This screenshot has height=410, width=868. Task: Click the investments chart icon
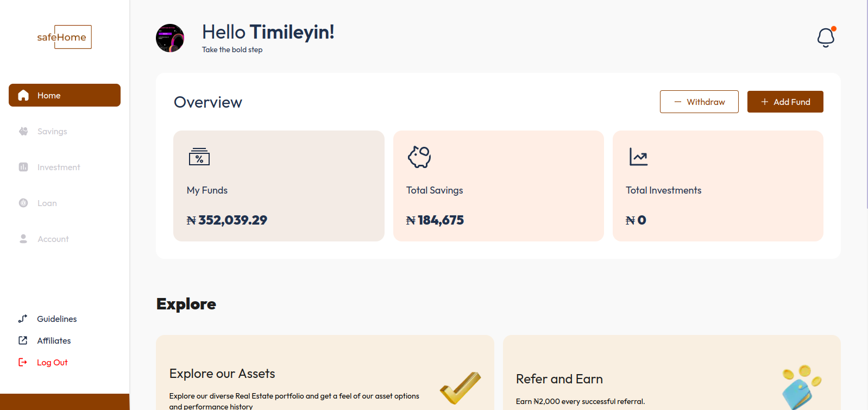638,157
